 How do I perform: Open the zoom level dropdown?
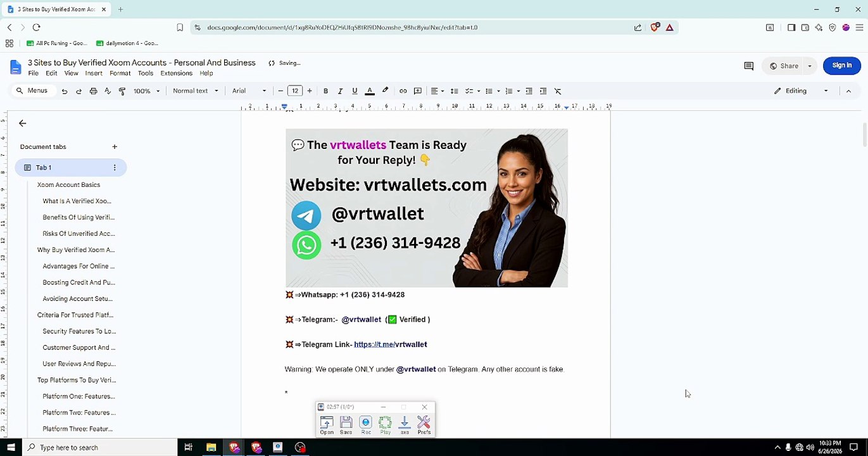pyautogui.click(x=146, y=91)
